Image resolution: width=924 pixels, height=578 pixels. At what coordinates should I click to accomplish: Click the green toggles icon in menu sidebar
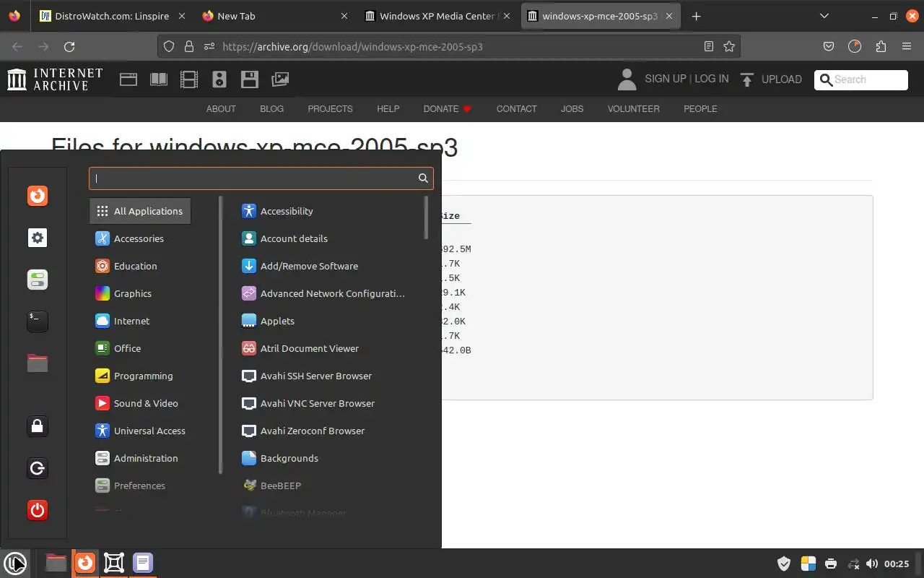point(38,280)
